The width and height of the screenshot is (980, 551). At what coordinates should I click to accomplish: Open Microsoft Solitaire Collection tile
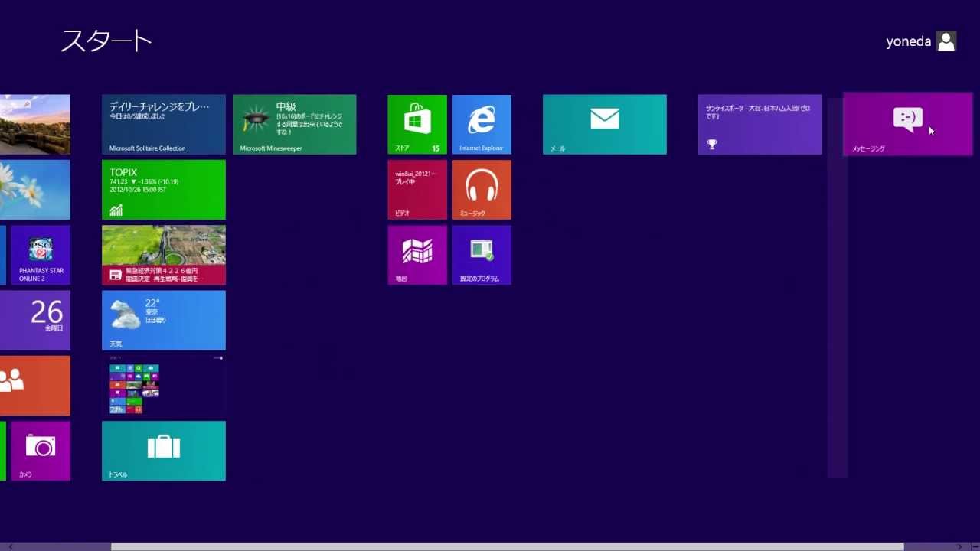point(163,124)
